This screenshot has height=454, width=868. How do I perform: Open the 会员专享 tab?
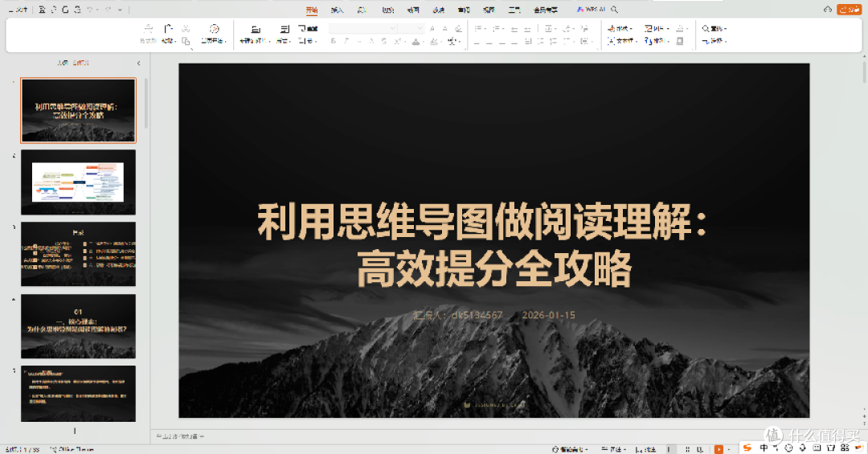point(545,10)
